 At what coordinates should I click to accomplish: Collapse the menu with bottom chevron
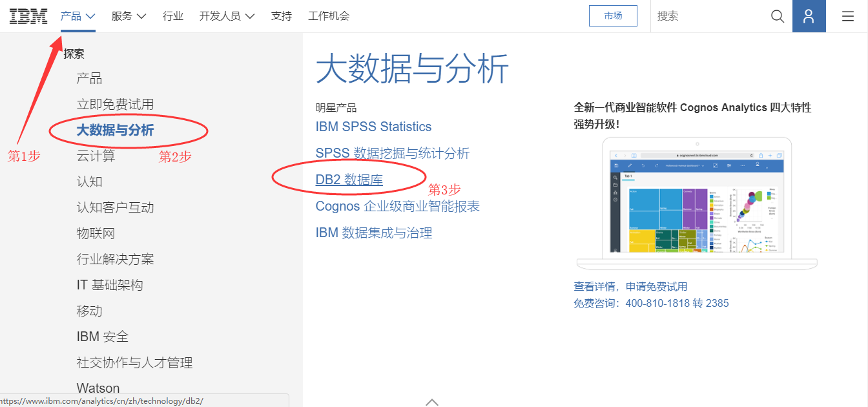click(x=432, y=401)
